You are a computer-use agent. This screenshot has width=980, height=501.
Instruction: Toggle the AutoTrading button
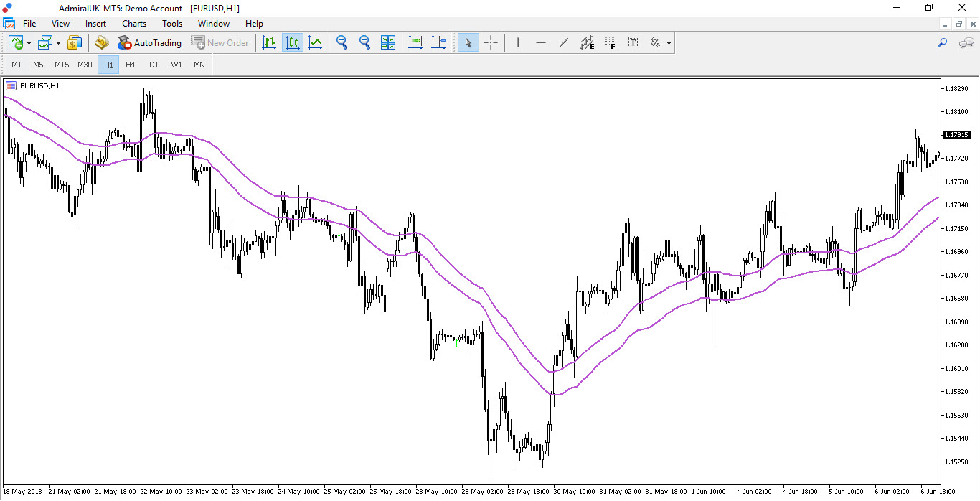(149, 42)
